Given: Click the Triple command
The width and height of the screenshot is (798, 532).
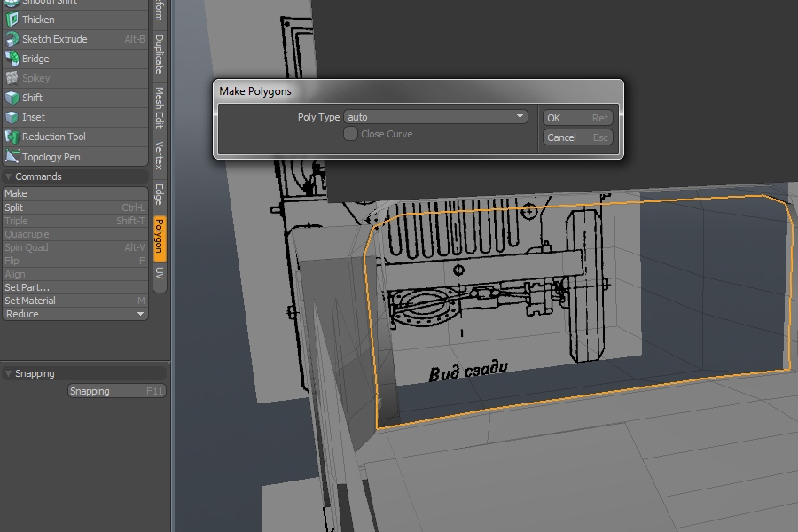Looking at the screenshot, I should (x=74, y=221).
